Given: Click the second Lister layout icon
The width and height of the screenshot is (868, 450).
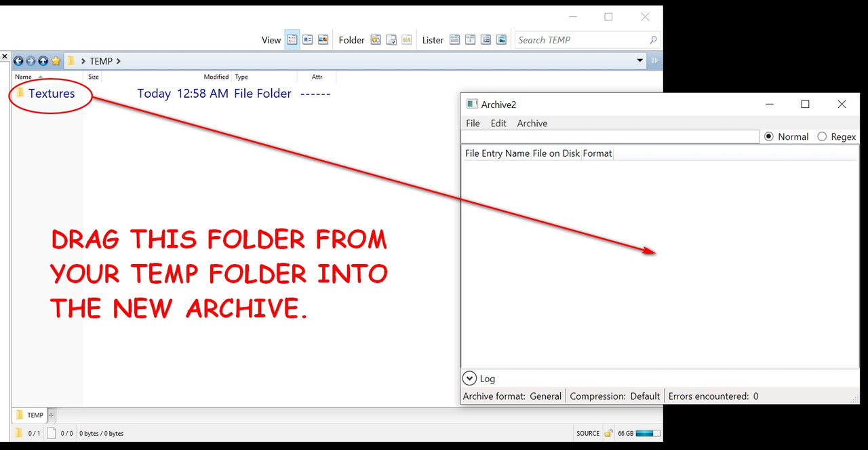Looking at the screenshot, I should coord(471,40).
